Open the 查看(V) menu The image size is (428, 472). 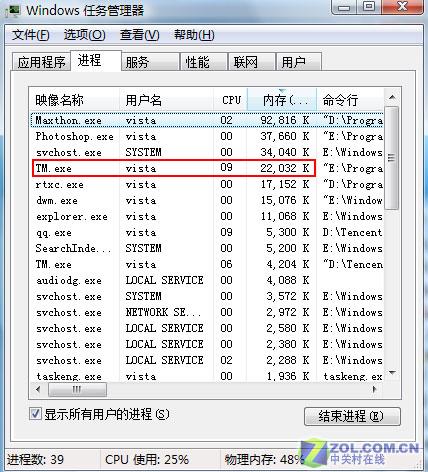140,35
